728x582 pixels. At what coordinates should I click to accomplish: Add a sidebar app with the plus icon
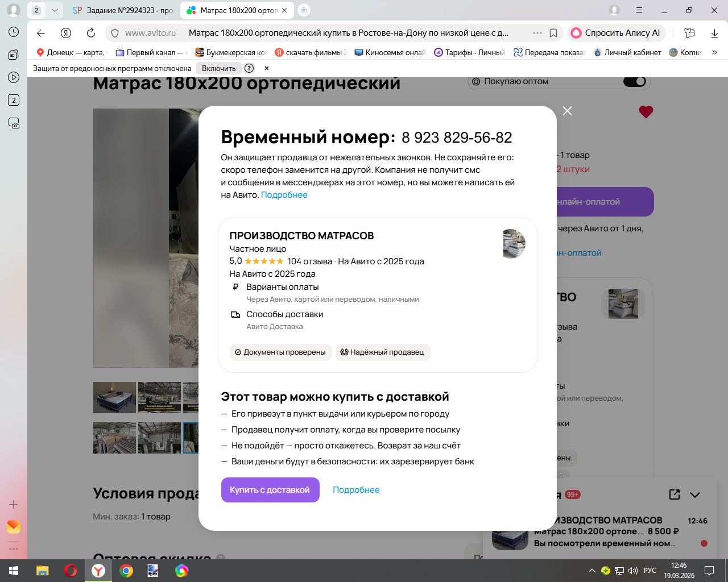tap(14, 504)
